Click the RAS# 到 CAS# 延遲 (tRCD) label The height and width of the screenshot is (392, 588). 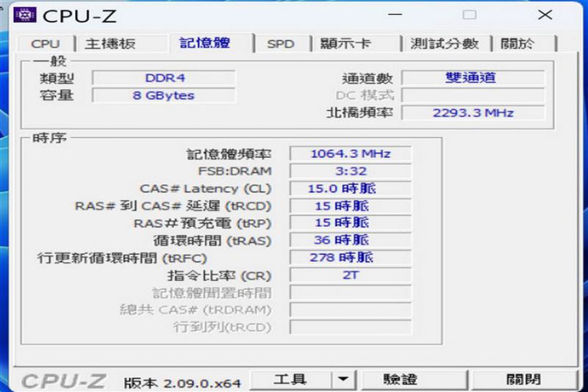coord(173,206)
